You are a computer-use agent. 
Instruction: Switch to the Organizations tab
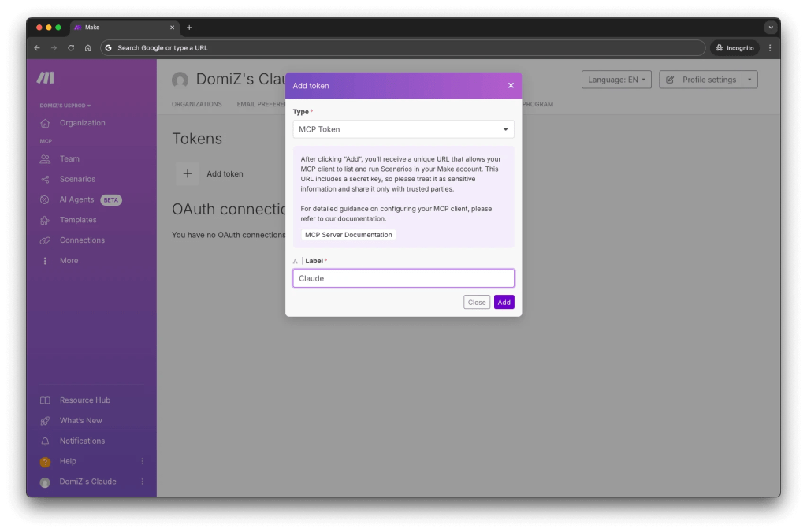tap(196, 103)
